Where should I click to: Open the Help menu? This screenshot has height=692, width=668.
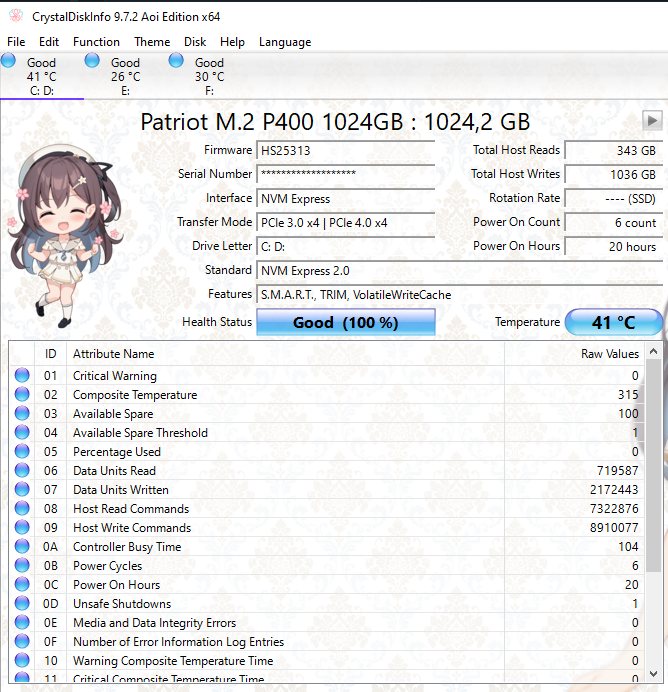(x=232, y=42)
